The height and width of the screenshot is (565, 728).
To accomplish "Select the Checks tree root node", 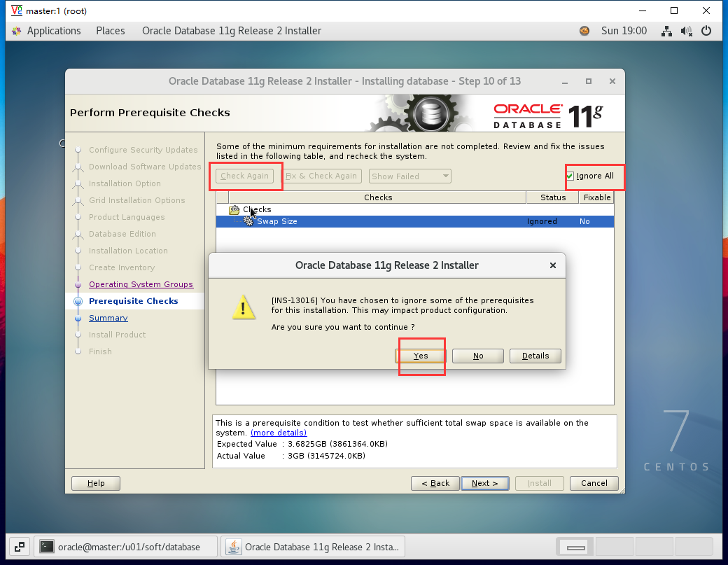I will pyautogui.click(x=257, y=209).
